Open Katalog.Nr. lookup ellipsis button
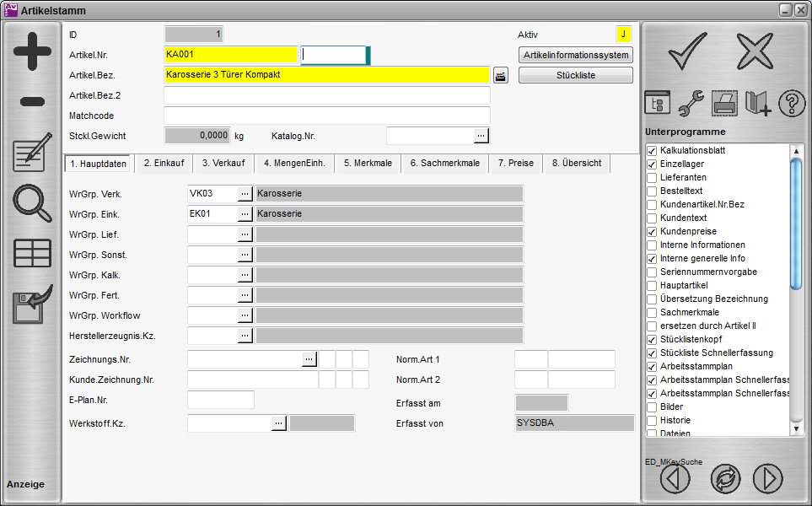 (481, 135)
